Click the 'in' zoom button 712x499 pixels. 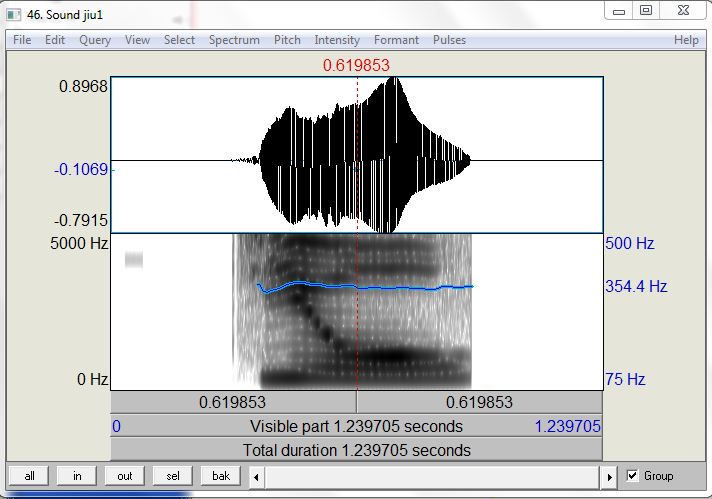pos(77,476)
